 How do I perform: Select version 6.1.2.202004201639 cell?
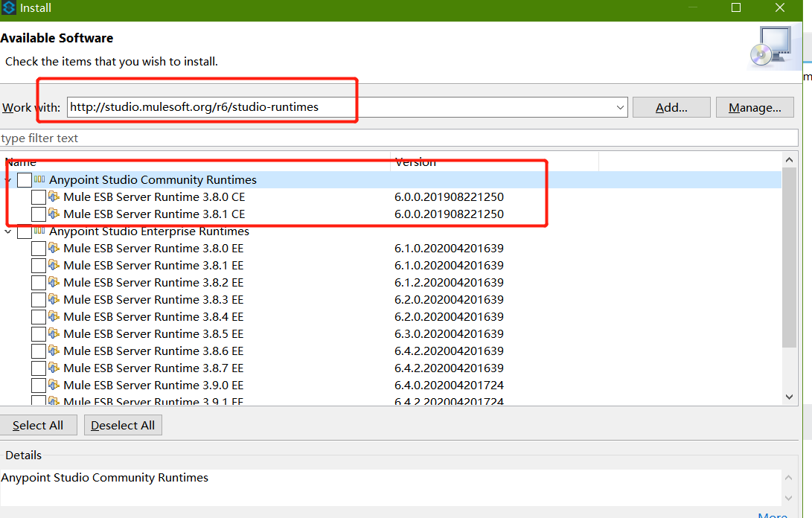449,282
